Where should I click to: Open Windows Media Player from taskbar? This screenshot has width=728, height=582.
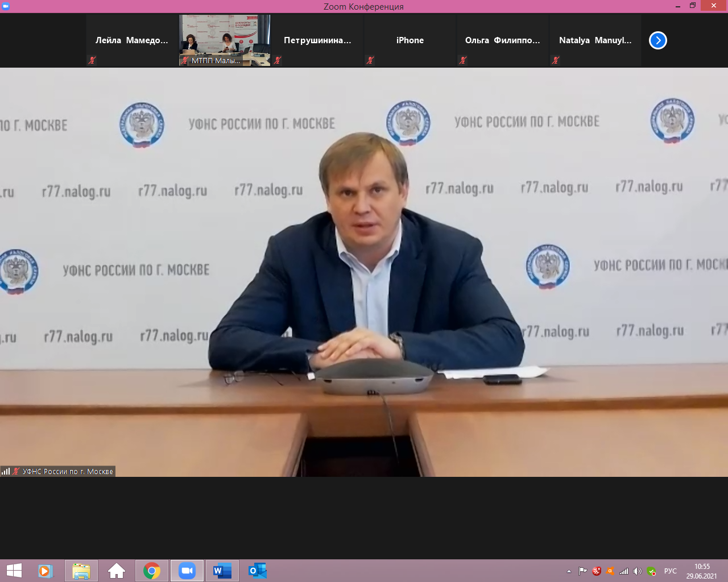(45, 571)
